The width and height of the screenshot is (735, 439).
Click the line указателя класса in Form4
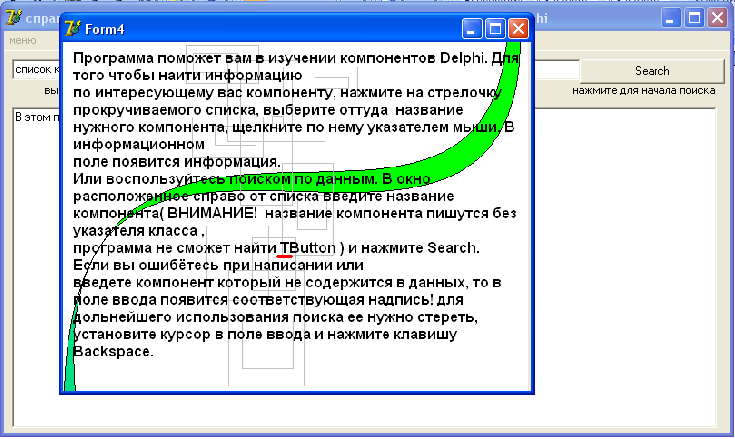(x=139, y=231)
